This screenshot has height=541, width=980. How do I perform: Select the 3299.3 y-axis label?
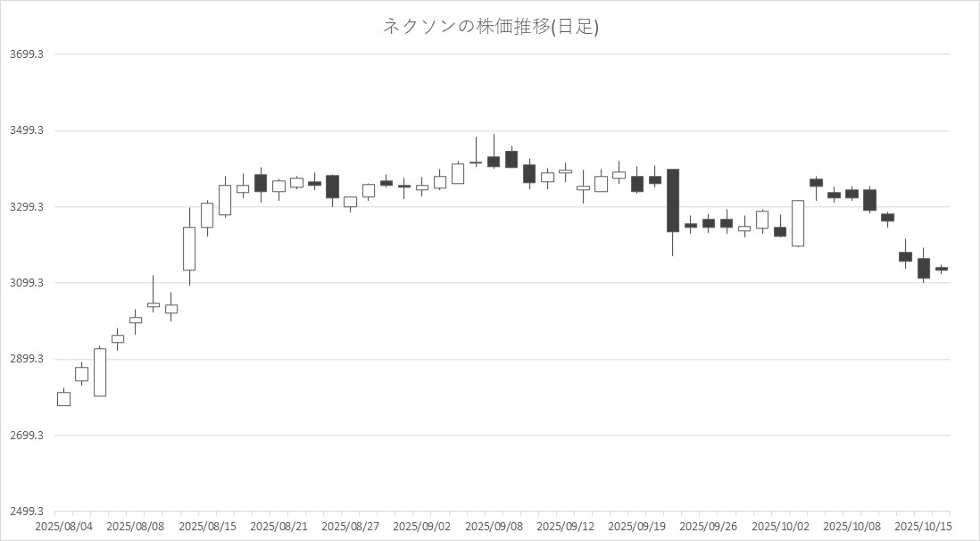[28, 207]
